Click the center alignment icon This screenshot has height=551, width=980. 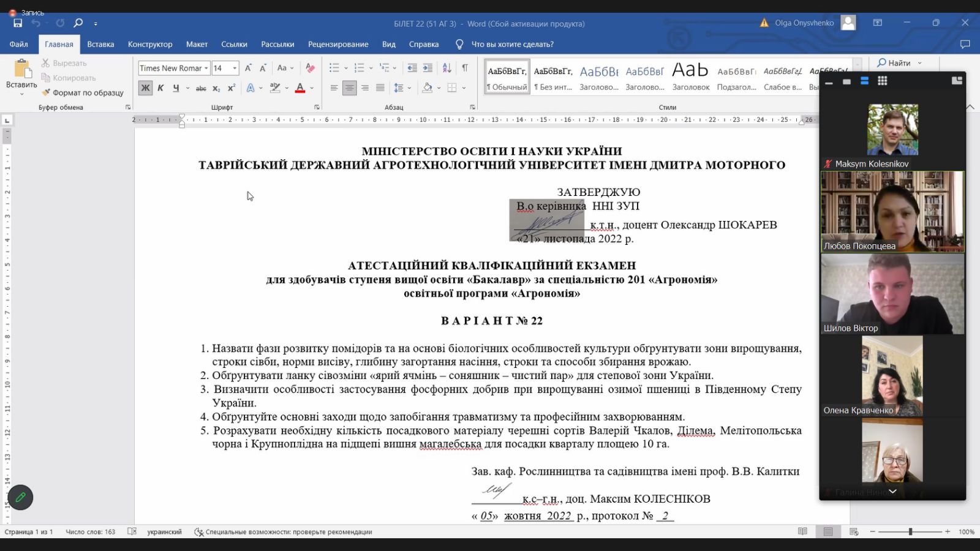(x=349, y=88)
